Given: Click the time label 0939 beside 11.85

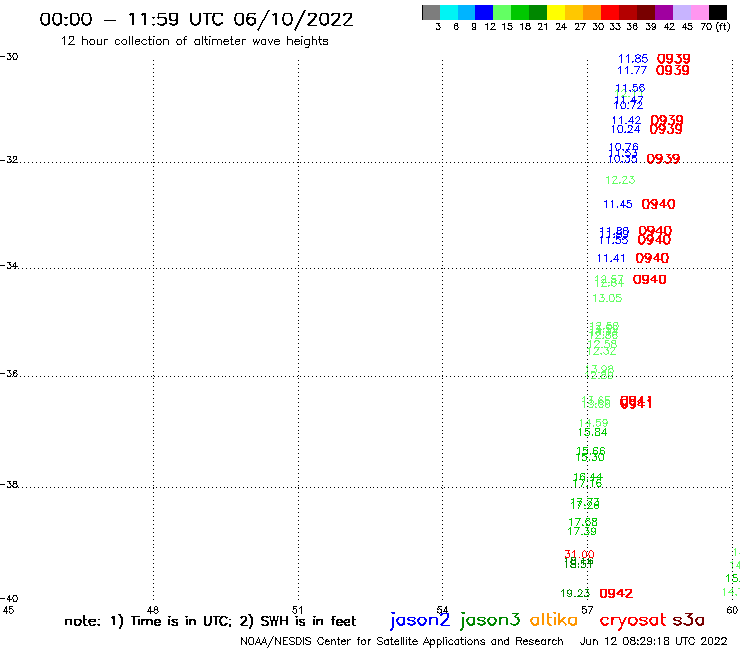Looking at the screenshot, I should pos(673,59).
